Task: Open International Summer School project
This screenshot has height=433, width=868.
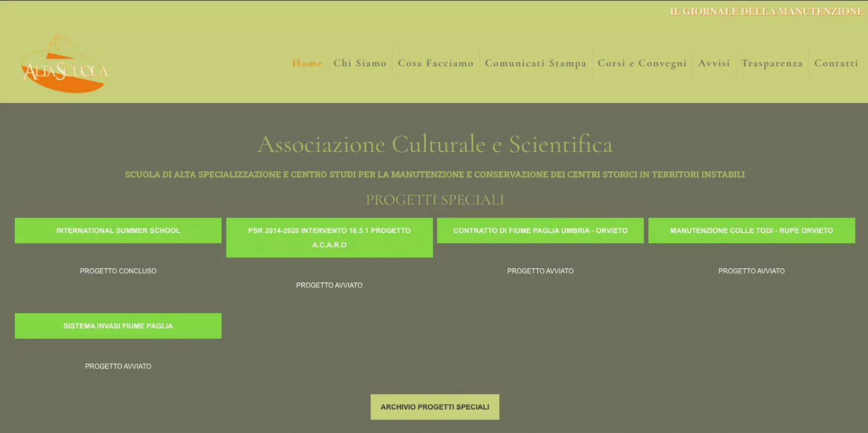Action: point(118,231)
